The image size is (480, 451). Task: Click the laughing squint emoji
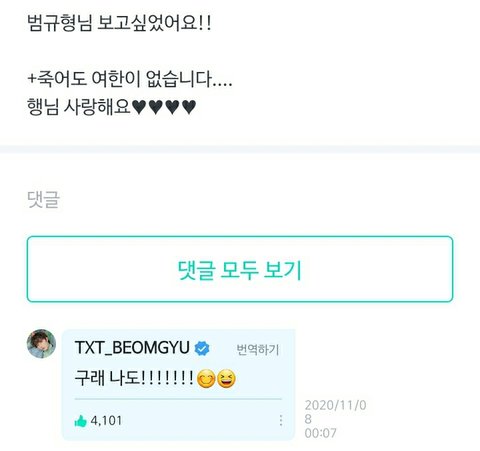pyautogui.click(x=226, y=379)
